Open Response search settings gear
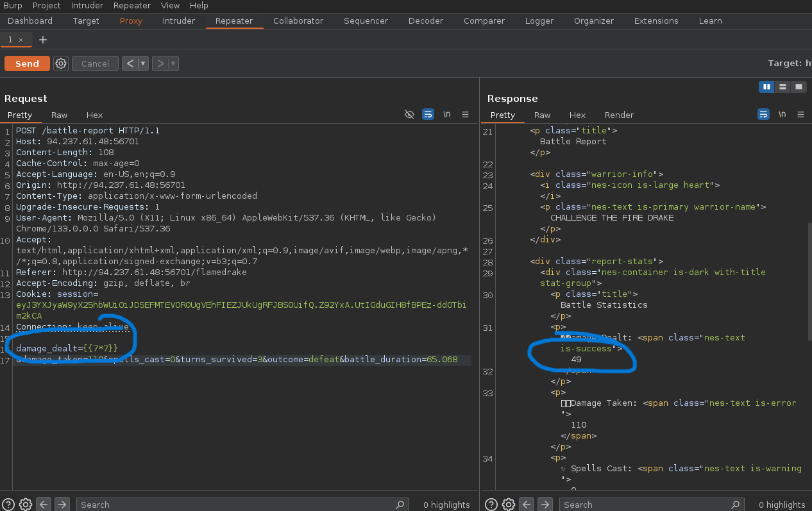Viewport: 812px width, 511px height. click(509, 504)
